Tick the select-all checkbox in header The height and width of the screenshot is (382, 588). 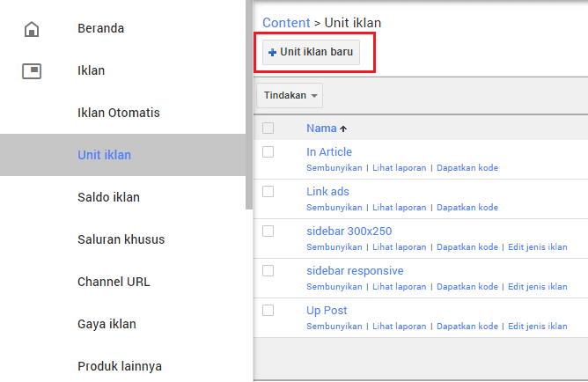268,129
